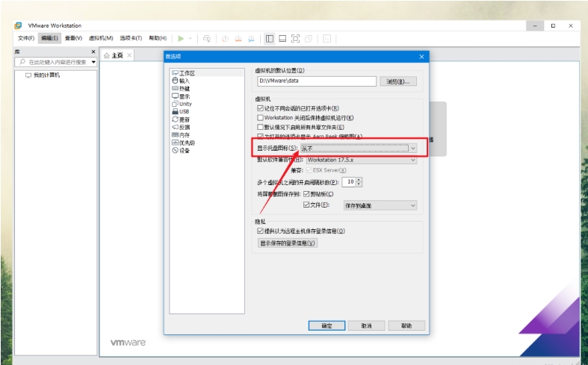The width and height of the screenshot is (588, 365).
Task: Select the 热键 (Hotkeys) category
Action: pos(184,88)
